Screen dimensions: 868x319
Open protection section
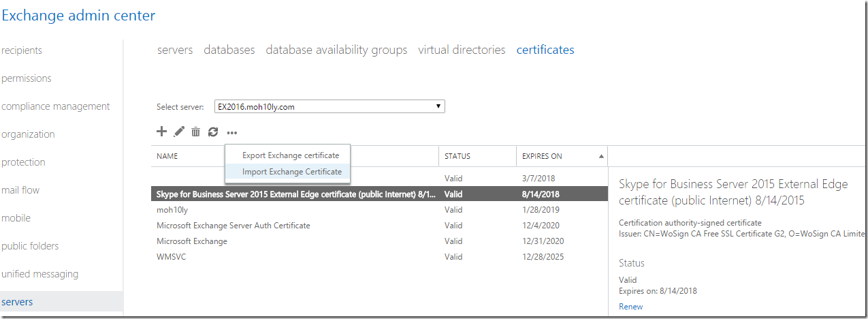coord(23,162)
